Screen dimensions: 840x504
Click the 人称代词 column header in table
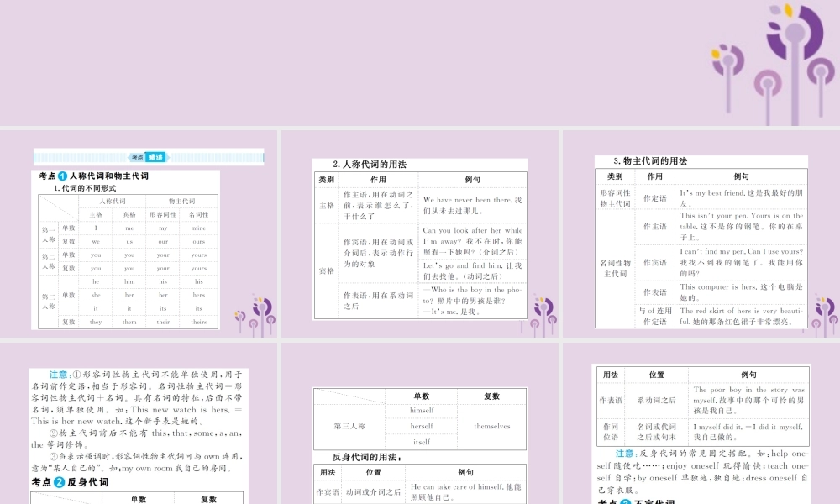pos(113,201)
